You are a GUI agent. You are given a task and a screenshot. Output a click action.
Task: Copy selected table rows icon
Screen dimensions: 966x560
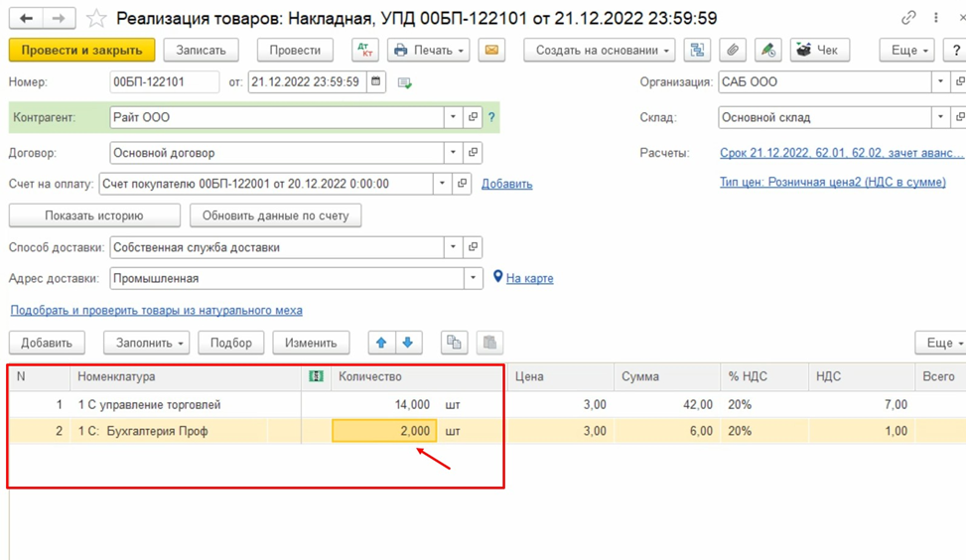tap(454, 343)
